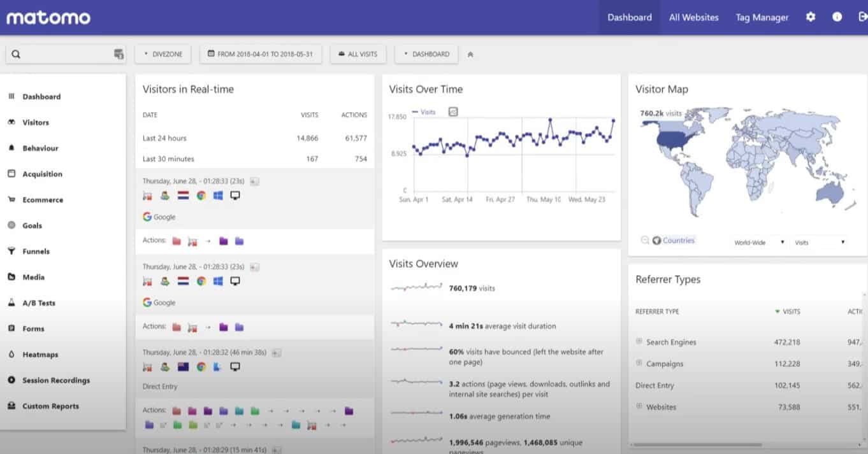Expand the Search Engines referrer row
Image resolution: width=868 pixels, height=454 pixels.
pos(639,341)
